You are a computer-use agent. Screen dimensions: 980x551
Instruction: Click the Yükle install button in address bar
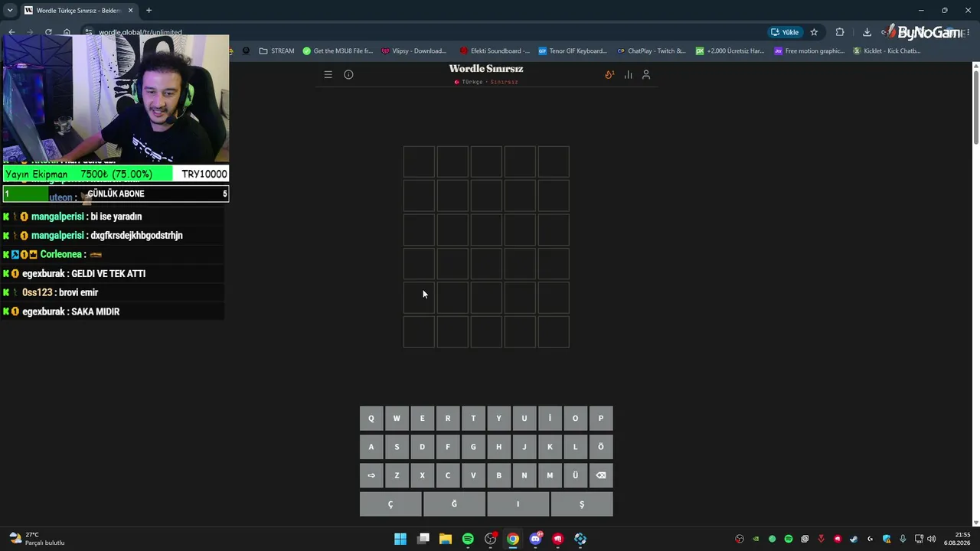click(785, 32)
